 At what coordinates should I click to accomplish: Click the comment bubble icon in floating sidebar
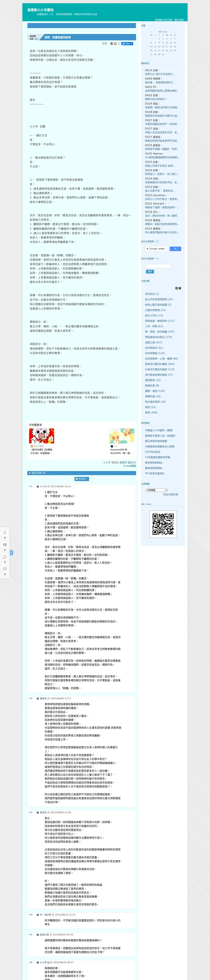coord(5,557)
